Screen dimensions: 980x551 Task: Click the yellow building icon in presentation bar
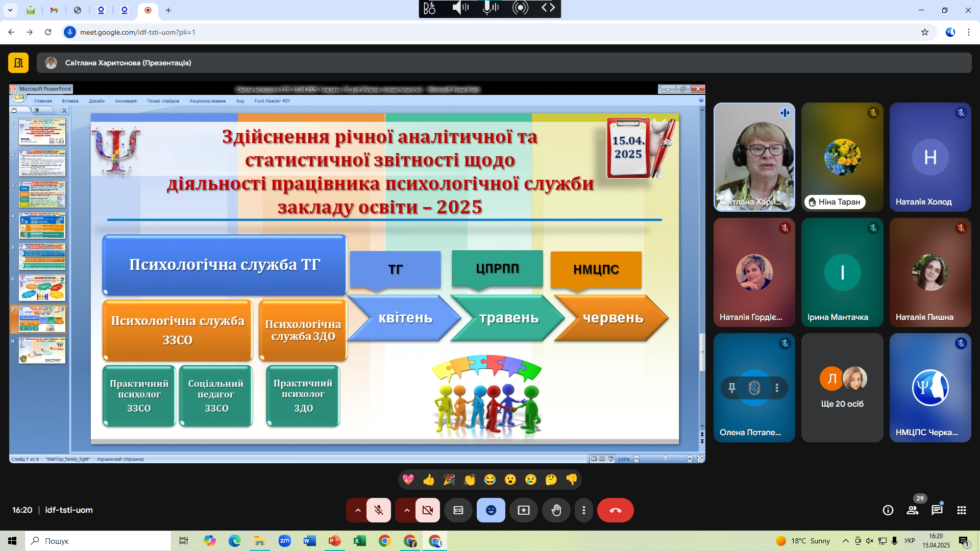[x=18, y=63]
